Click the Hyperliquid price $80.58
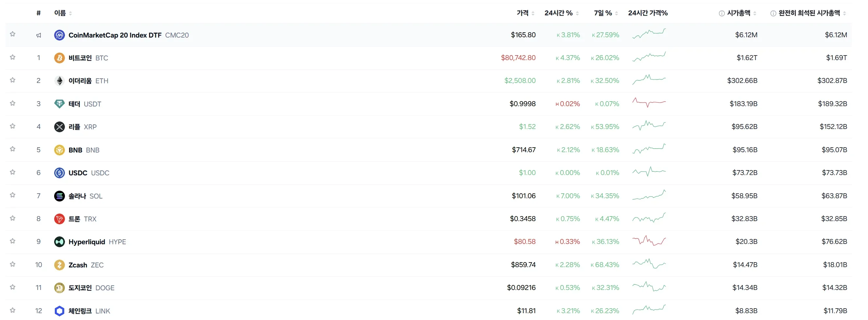 point(525,241)
